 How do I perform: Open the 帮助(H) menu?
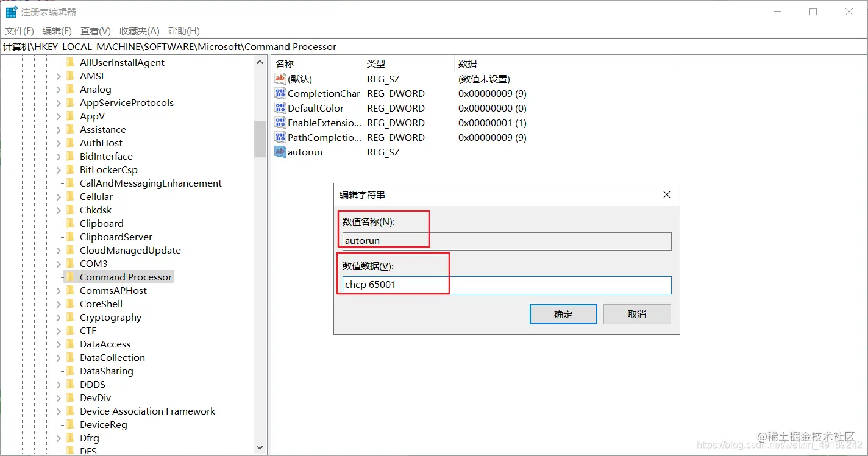point(184,31)
